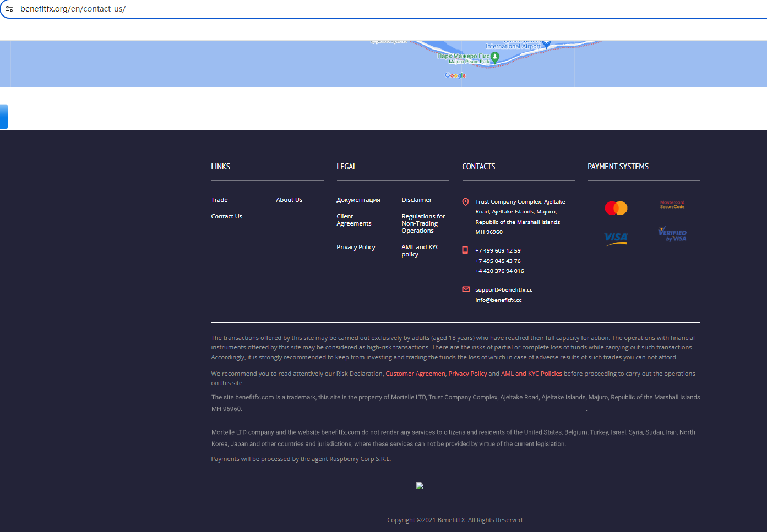Open Client Agreements link
This screenshot has width=767, height=532.
(353, 220)
